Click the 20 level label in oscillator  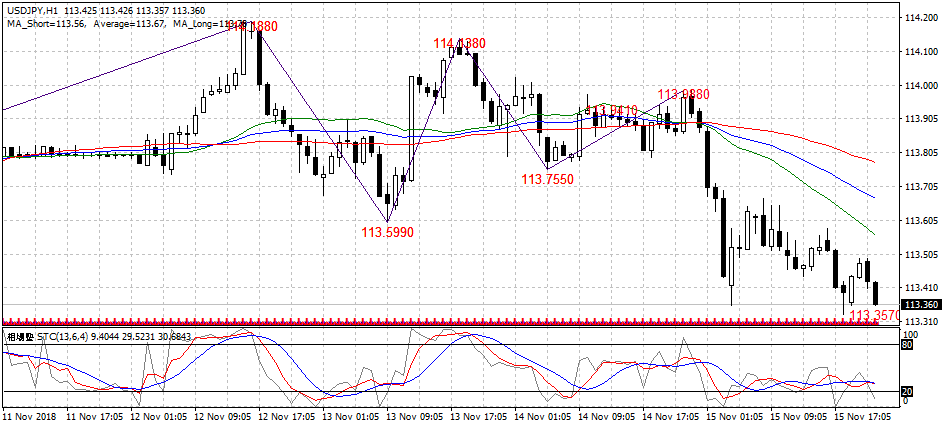click(908, 391)
